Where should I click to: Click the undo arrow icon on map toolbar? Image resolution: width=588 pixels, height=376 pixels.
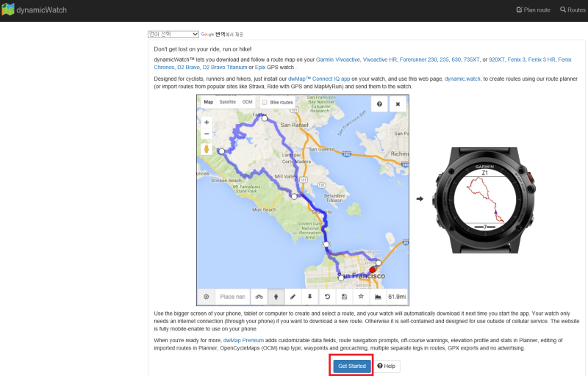327,297
